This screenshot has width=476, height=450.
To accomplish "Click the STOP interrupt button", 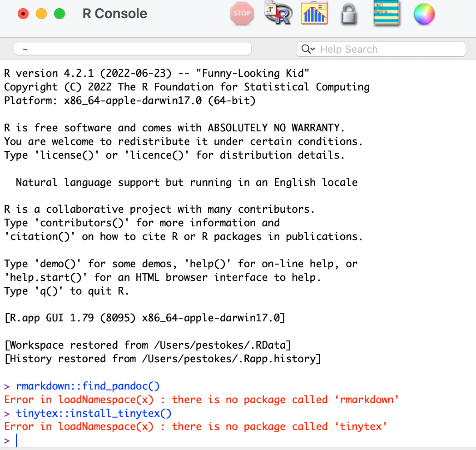I will 242,14.
